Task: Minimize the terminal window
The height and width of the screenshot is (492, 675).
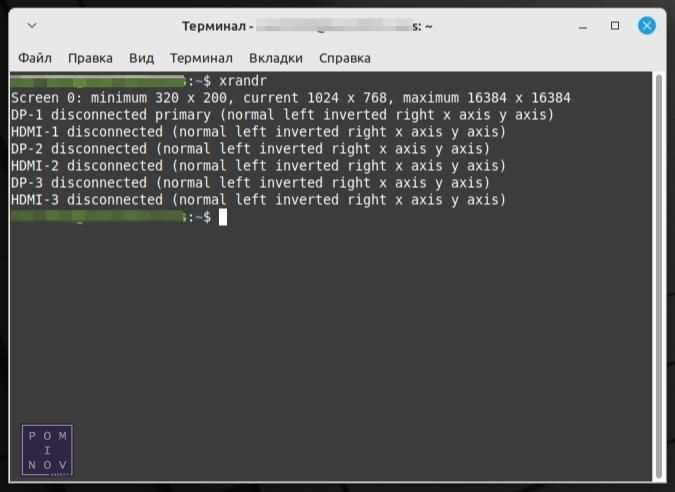Action: coord(583,27)
